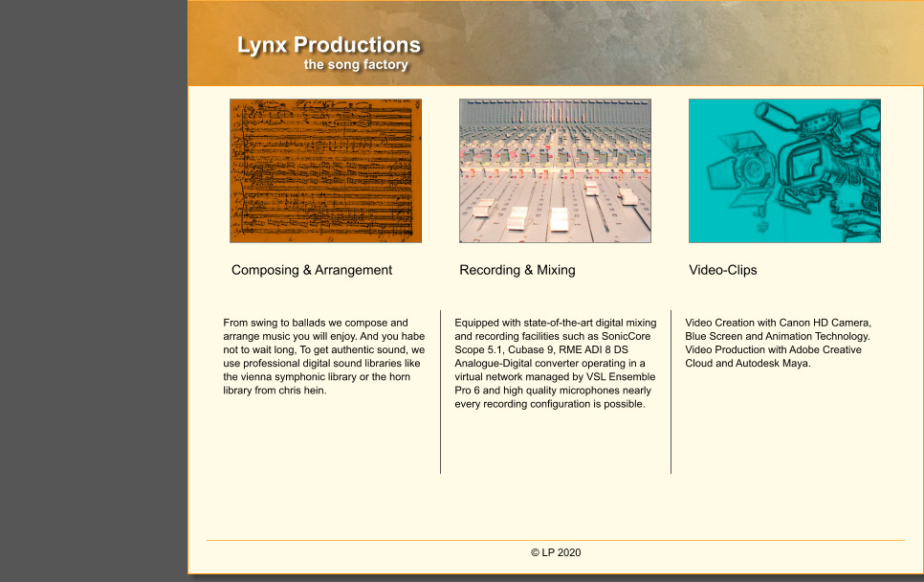Select the Video-Clips heading
This screenshot has height=582, width=924.
click(722, 270)
